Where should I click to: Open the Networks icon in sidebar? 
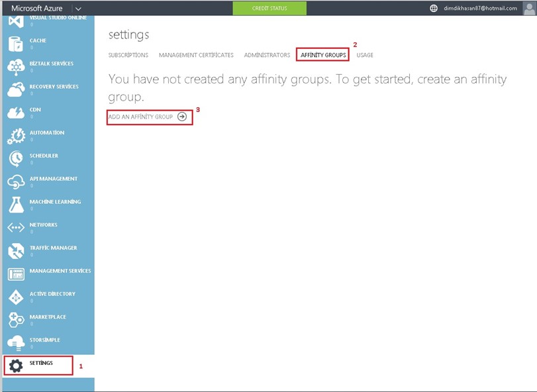[x=16, y=228]
